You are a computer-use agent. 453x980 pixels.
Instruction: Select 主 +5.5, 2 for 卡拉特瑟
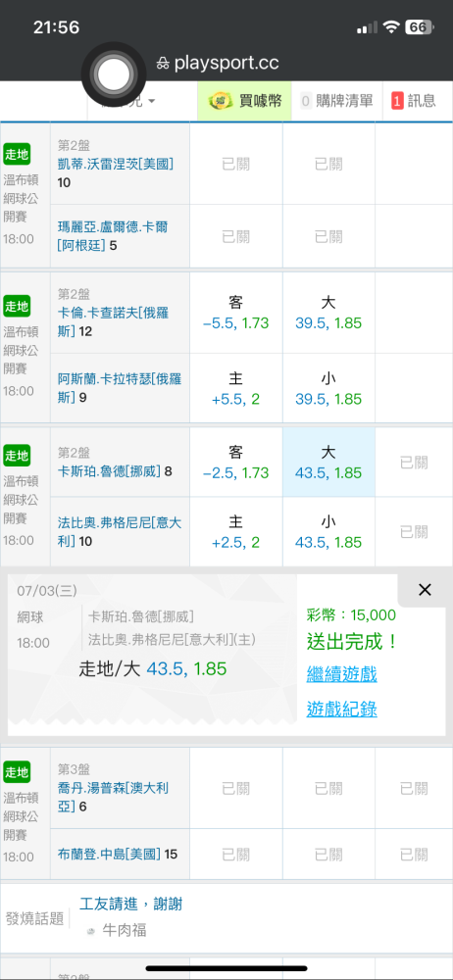[236, 387]
